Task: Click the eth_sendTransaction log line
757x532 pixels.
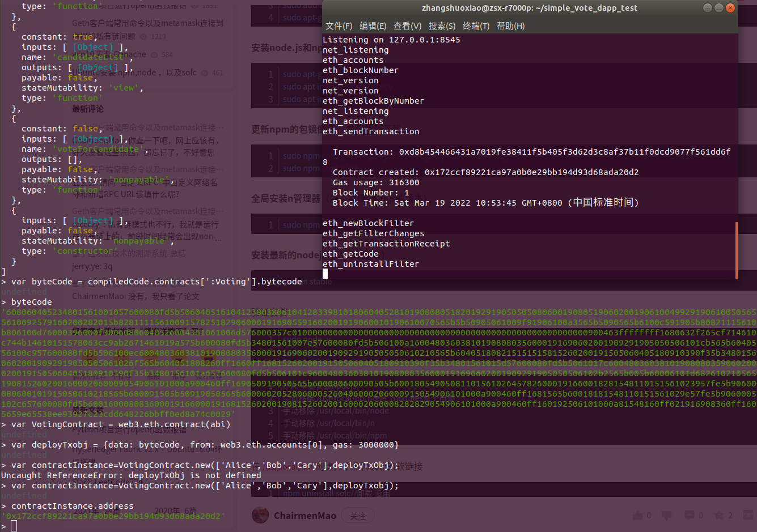Action: pyautogui.click(x=371, y=131)
